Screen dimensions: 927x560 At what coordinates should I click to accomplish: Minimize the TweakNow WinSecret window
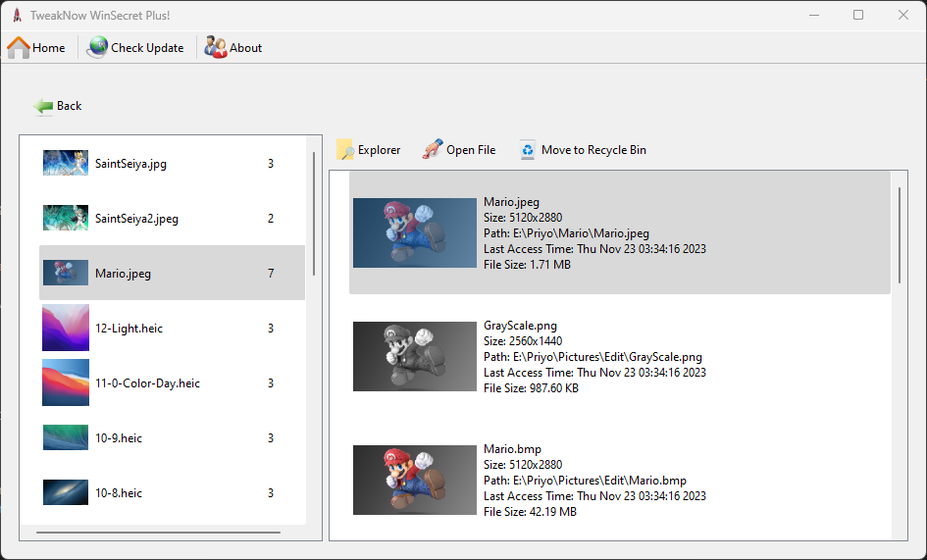814,15
